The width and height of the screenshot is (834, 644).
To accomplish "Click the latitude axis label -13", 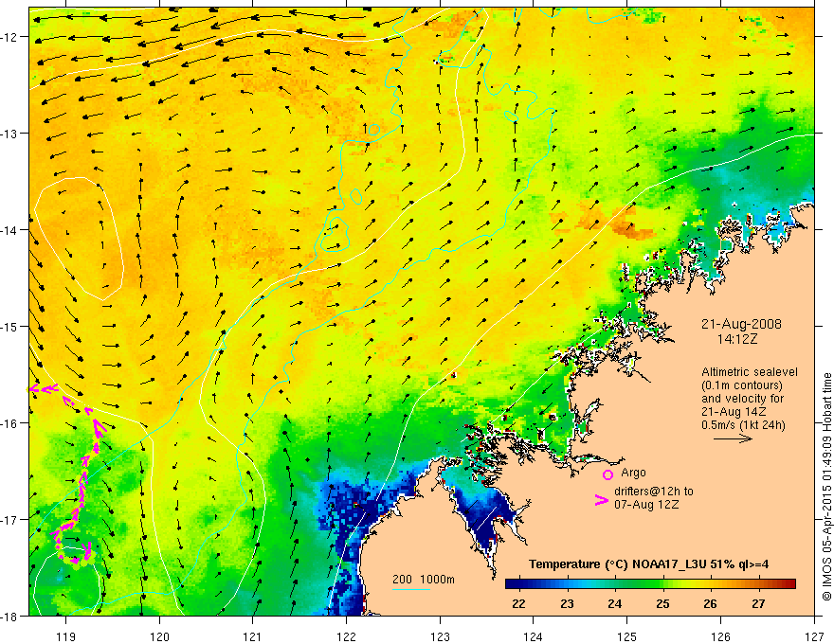I will [10, 134].
